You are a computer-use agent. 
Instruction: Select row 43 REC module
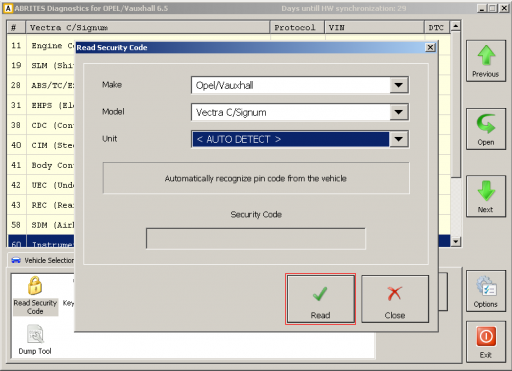(x=41, y=205)
